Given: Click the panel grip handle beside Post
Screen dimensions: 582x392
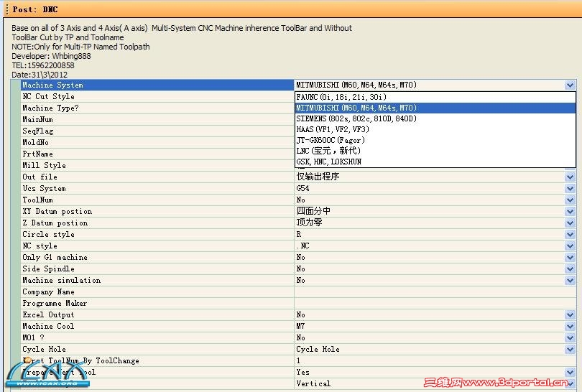Looking at the screenshot, I should tap(7, 9).
